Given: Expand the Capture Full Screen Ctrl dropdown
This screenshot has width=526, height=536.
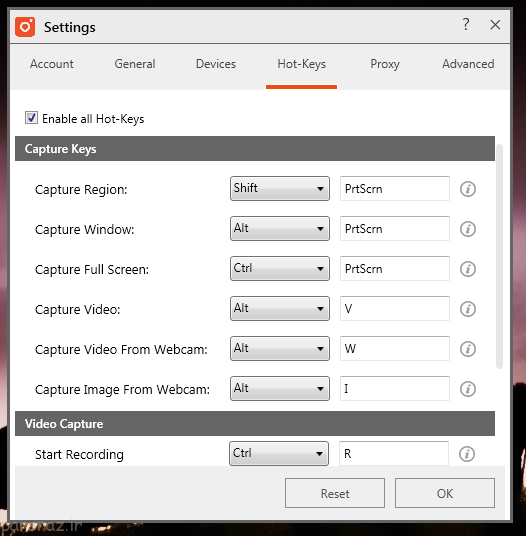Looking at the screenshot, I should 280,268.
